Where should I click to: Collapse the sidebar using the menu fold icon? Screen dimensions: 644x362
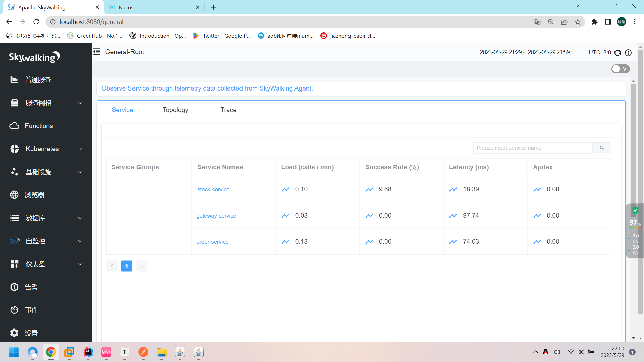click(97, 52)
